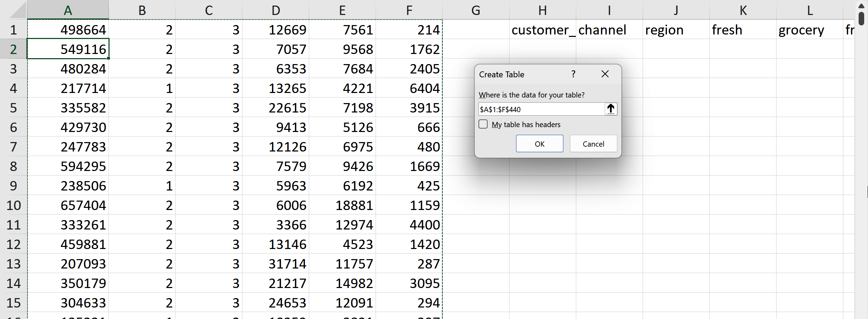
Task: Click the select-all corner triangle
Action: point(18,10)
